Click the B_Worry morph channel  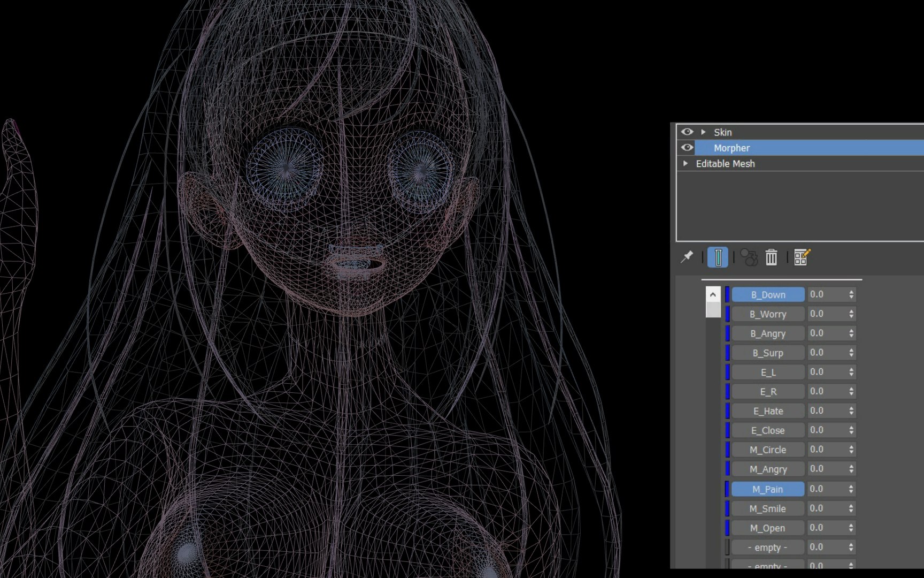pyautogui.click(x=768, y=314)
